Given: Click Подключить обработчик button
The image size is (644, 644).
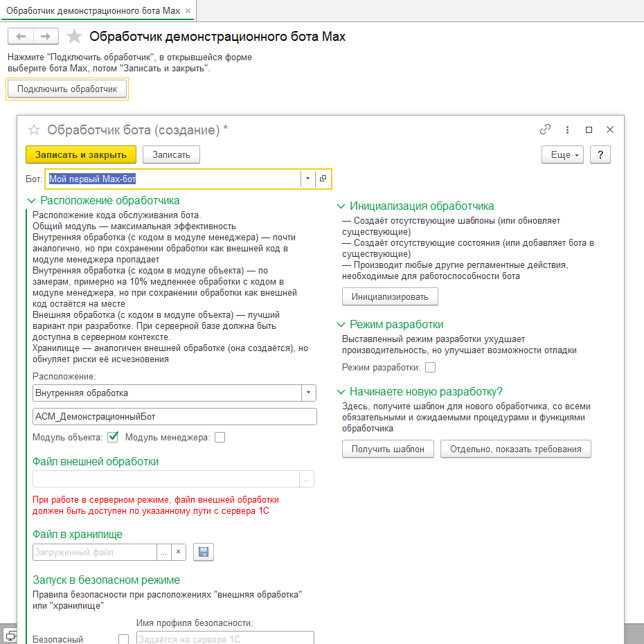Looking at the screenshot, I should tap(67, 89).
